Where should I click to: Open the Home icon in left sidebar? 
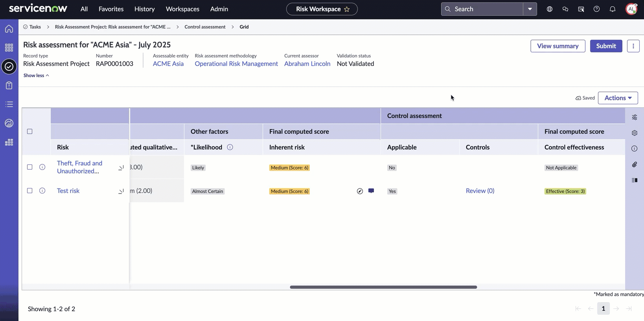click(x=9, y=29)
